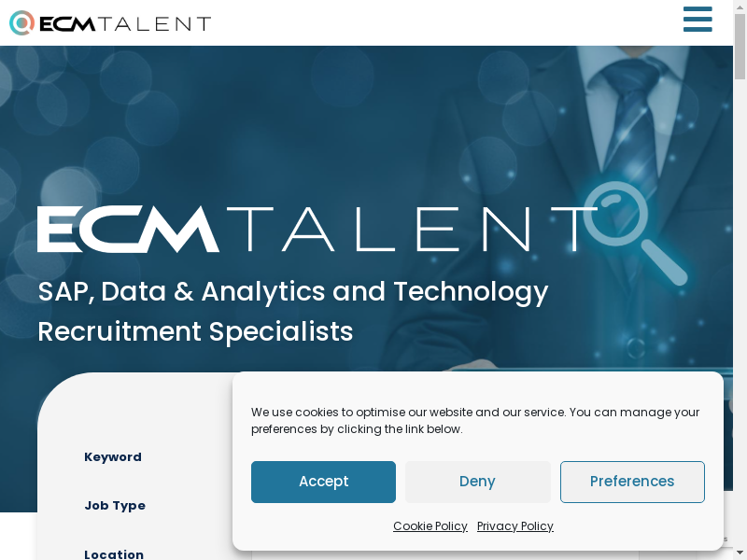Click the circular ECM Talent logo icon in header
The image size is (747, 560).
click(x=21, y=23)
